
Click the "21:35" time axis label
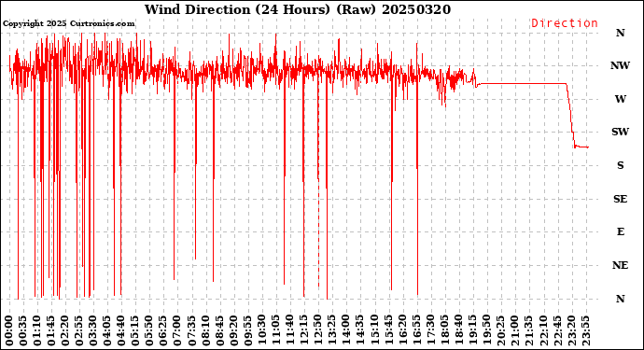click(x=528, y=331)
